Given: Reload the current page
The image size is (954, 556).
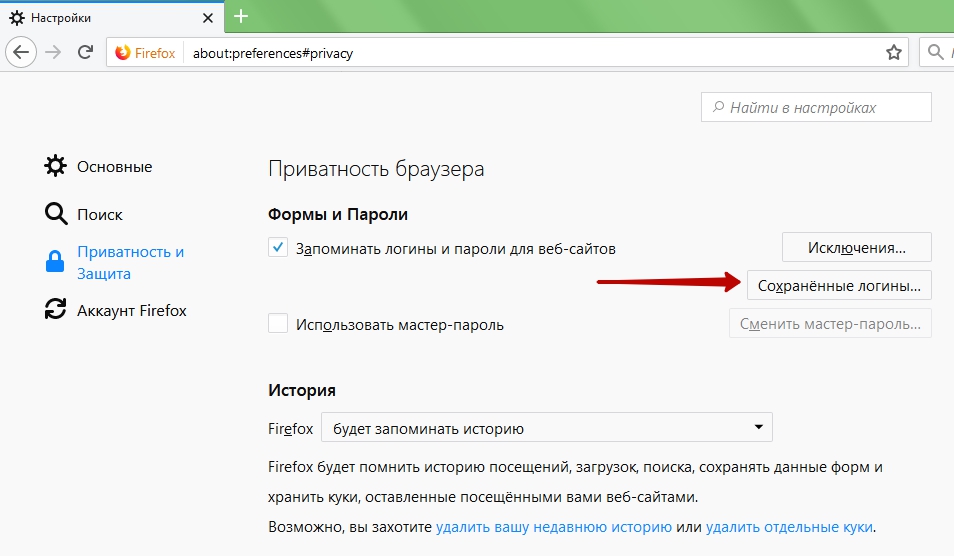Looking at the screenshot, I should tap(86, 52).
